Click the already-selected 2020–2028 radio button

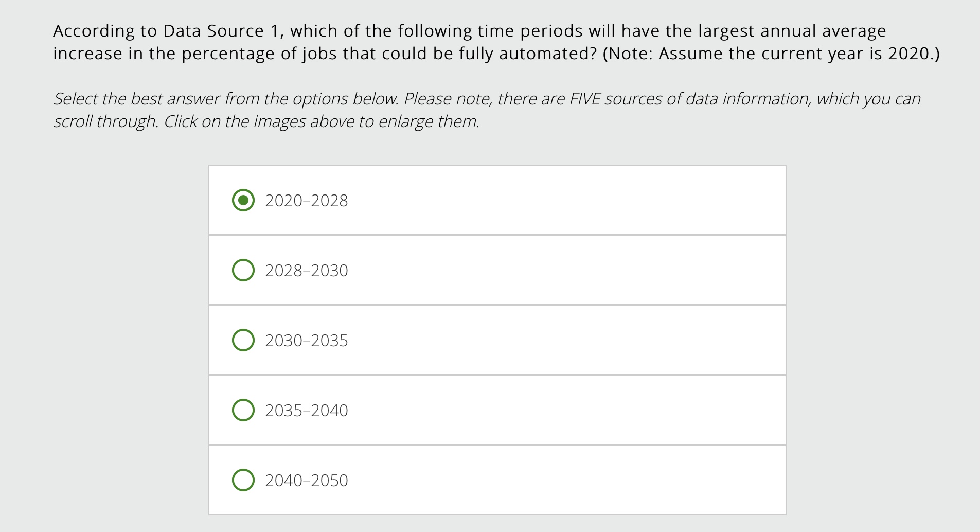click(x=244, y=200)
